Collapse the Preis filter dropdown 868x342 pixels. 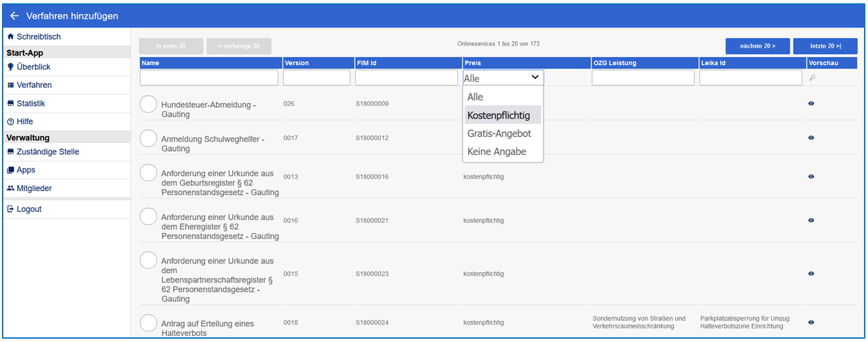point(534,78)
